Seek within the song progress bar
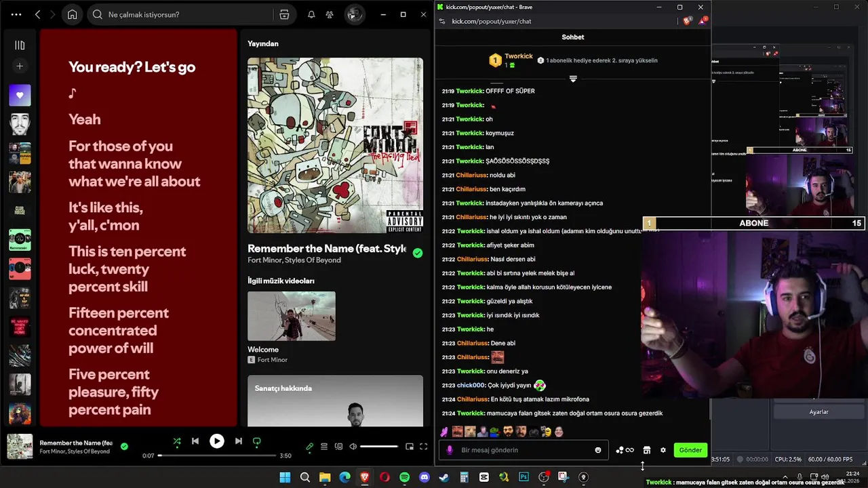The height and width of the screenshot is (488, 868). (217, 455)
